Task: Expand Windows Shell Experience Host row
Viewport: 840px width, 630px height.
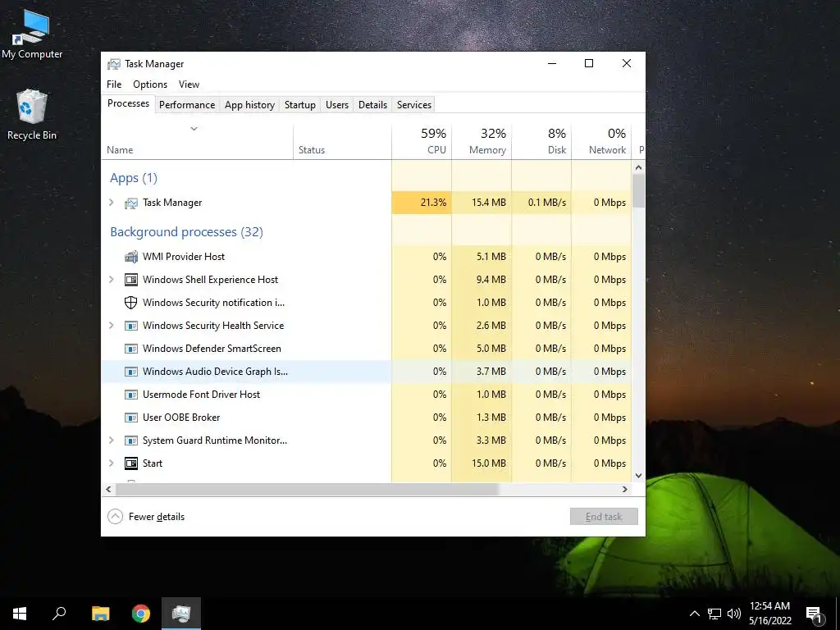Action: tap(112, 279)
